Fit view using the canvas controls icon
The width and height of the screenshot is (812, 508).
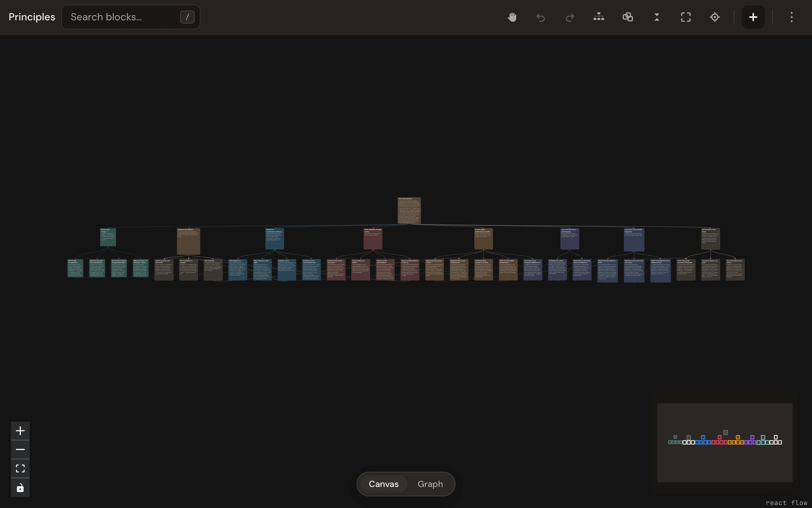point(20,468)
